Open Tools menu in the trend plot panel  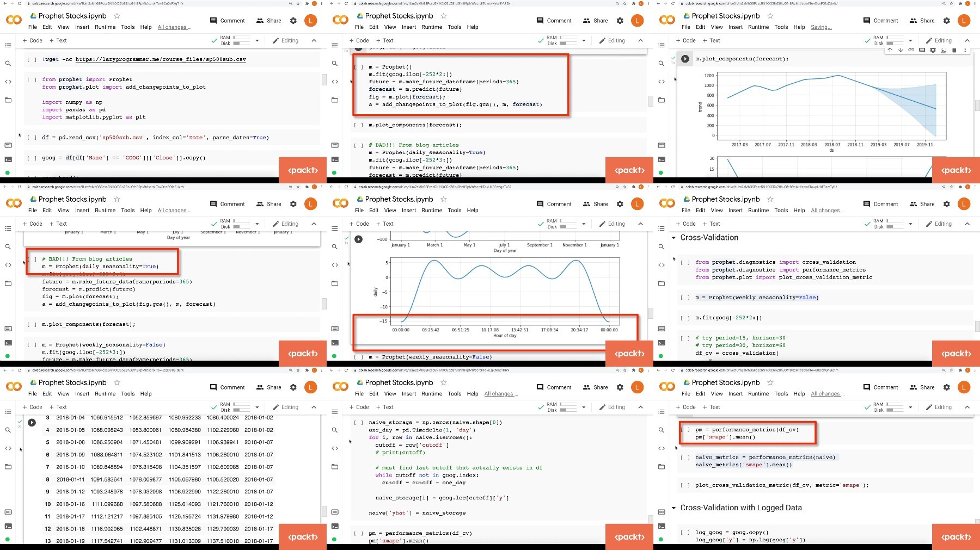click(781, 27)
